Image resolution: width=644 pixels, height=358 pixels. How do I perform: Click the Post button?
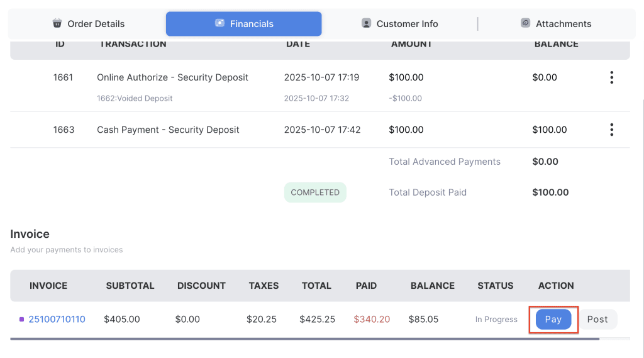click(597, 319)
